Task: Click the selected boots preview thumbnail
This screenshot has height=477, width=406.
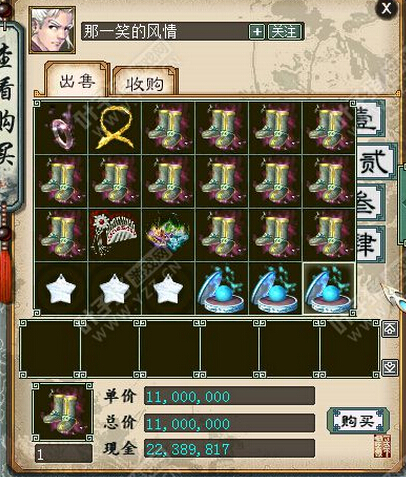Action: click(63, 412)
